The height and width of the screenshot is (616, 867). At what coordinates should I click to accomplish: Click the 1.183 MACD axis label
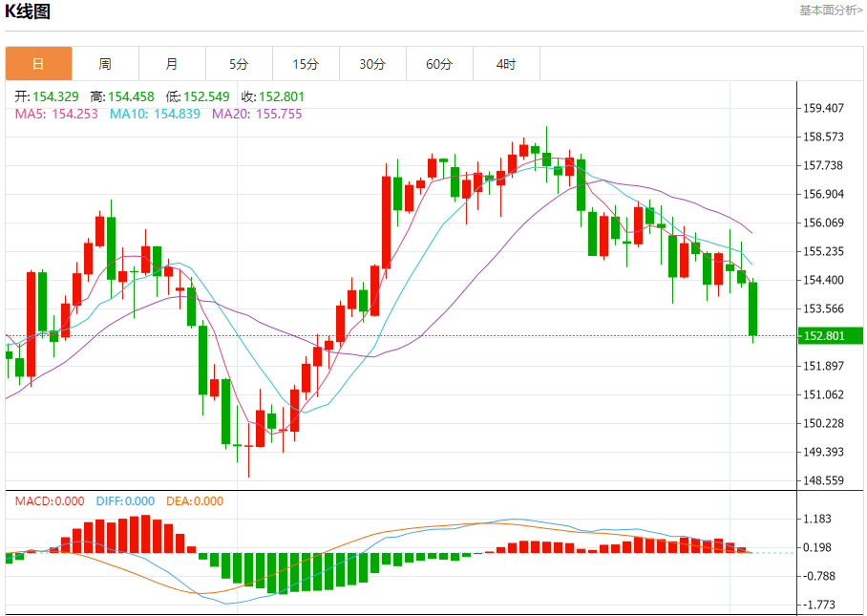point(817,519)
